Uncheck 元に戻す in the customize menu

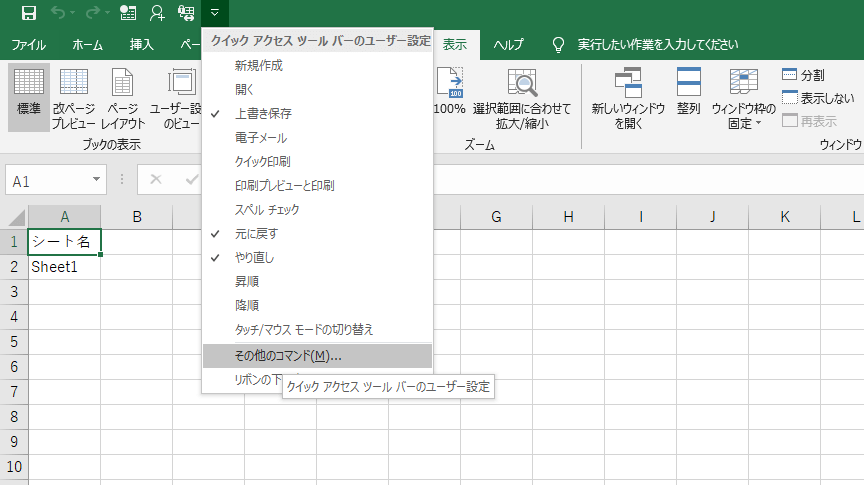click(317, 234)
